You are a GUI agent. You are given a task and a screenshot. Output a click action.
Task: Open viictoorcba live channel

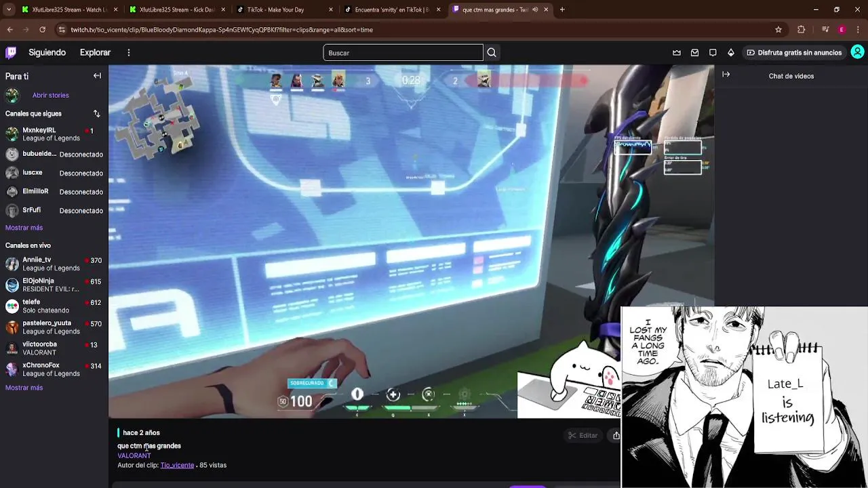pyautogui.click(x=54, y=348)
